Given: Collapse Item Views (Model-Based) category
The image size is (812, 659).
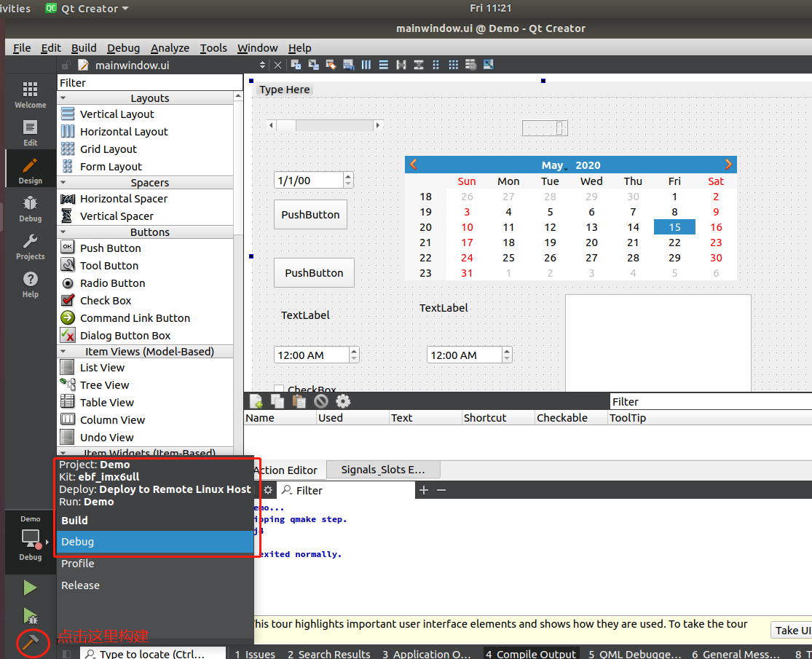Looking at the screenshot, I should (x=63, y=351).
